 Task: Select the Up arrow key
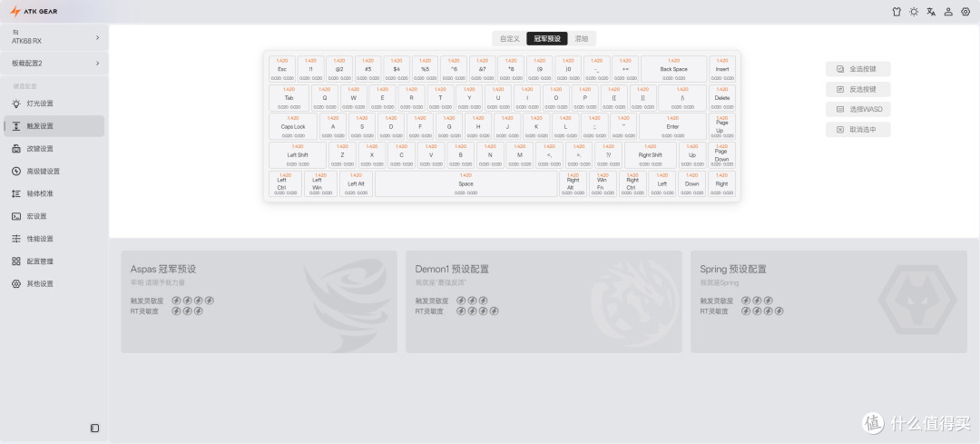click(691, 155)
